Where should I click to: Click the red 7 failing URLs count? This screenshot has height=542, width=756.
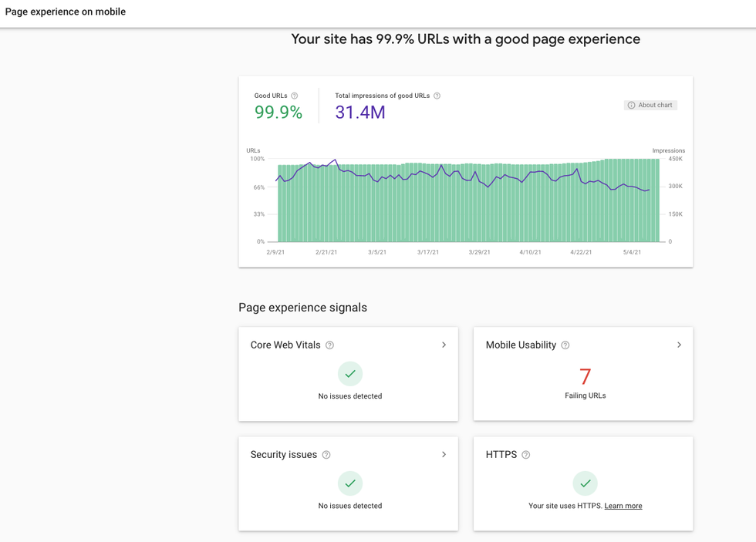(585, 376)
